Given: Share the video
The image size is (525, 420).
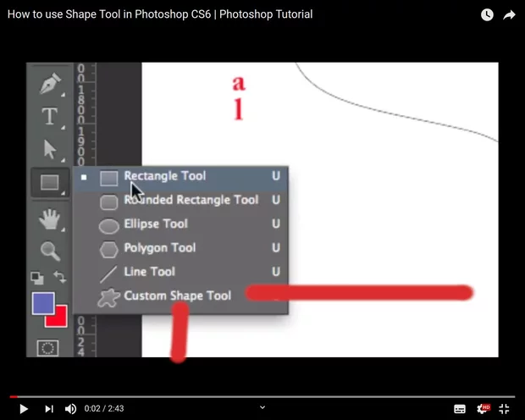Looking at the screenshot, I should pyautogui.click(x=509, y=14).
